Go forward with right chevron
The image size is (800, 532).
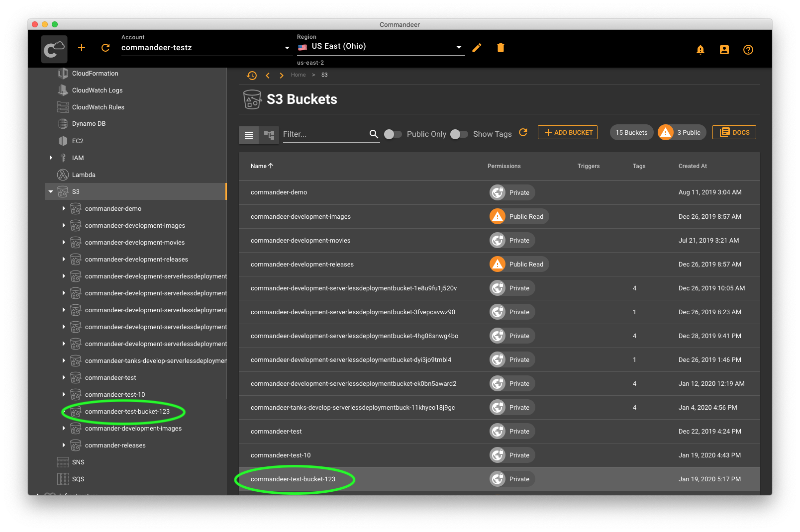282,76
